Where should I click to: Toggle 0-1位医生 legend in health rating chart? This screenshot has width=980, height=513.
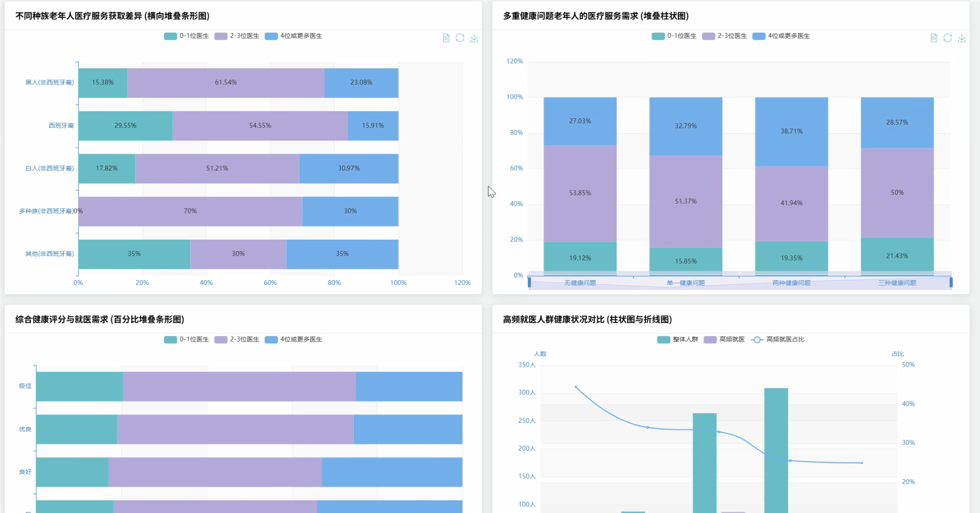tap(186, 340)
